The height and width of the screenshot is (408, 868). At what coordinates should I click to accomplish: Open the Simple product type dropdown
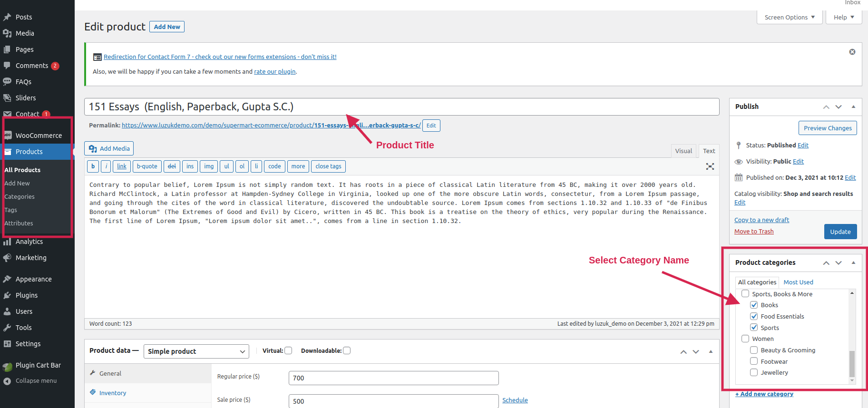pyautogui.click(x=196, y=351)
